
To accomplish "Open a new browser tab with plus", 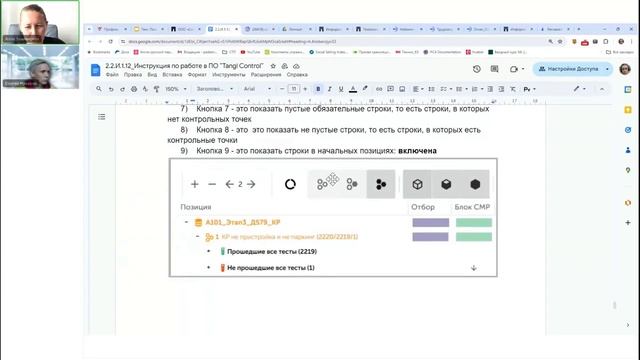I will pyautogui.click(x=579, y=29).
